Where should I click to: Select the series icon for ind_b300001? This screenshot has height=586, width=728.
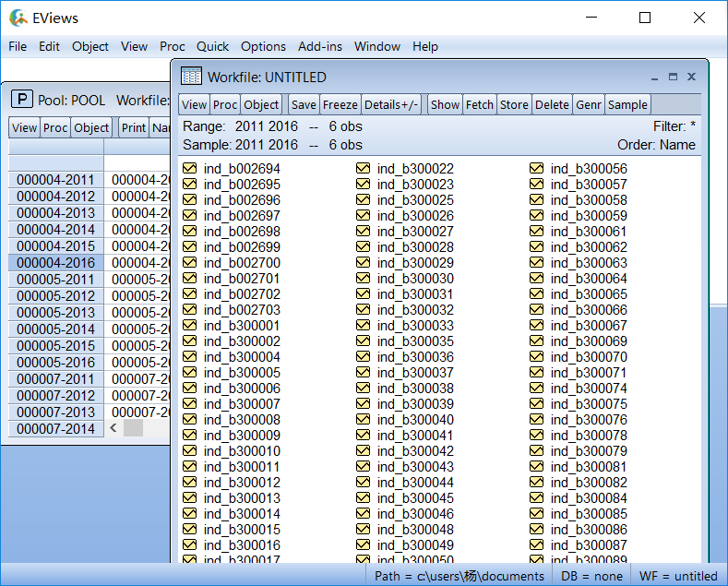(190, 326)
